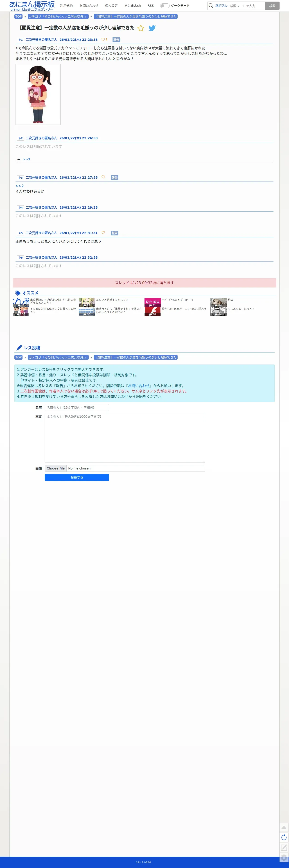Image resolution: width=289 pixels, height=868 pixels.
Task: Add thread to favorites with star icon
Action: (141, 28)
